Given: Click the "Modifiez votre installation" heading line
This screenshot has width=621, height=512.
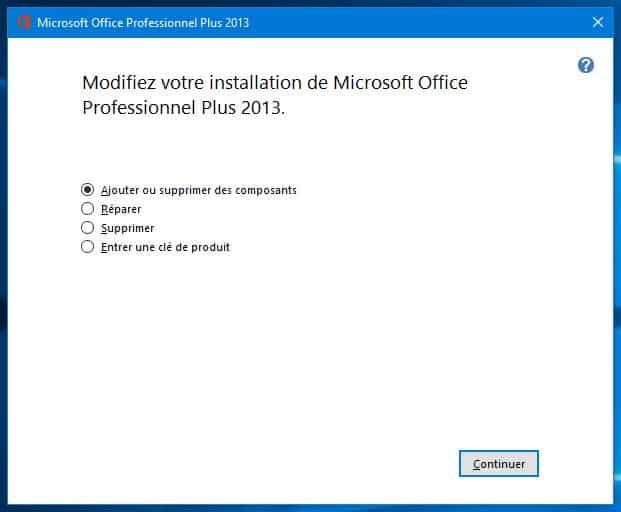Looking at the screenshot, I should [x=274, y=82].
